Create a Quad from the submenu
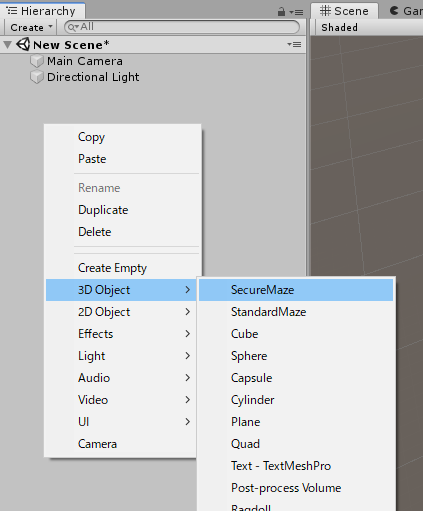Screen dimensions: 423x511 296,444
